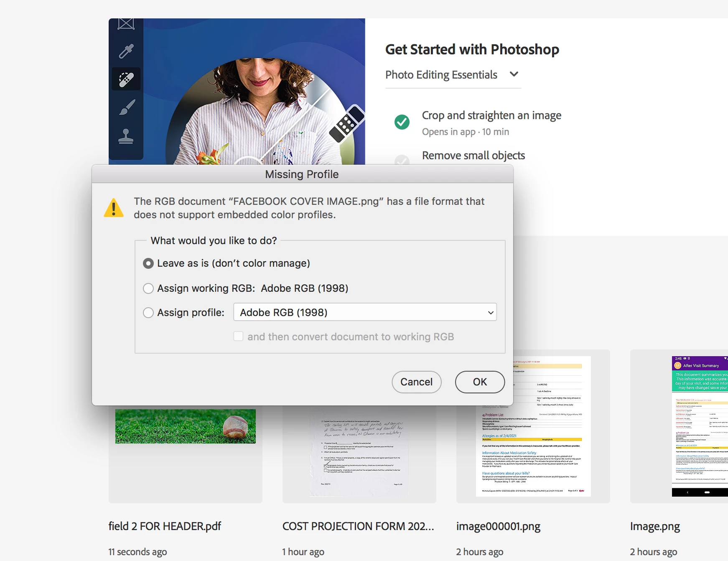
Task: Click green checkmark beside Crop and straighten
Action: [402, 122]
